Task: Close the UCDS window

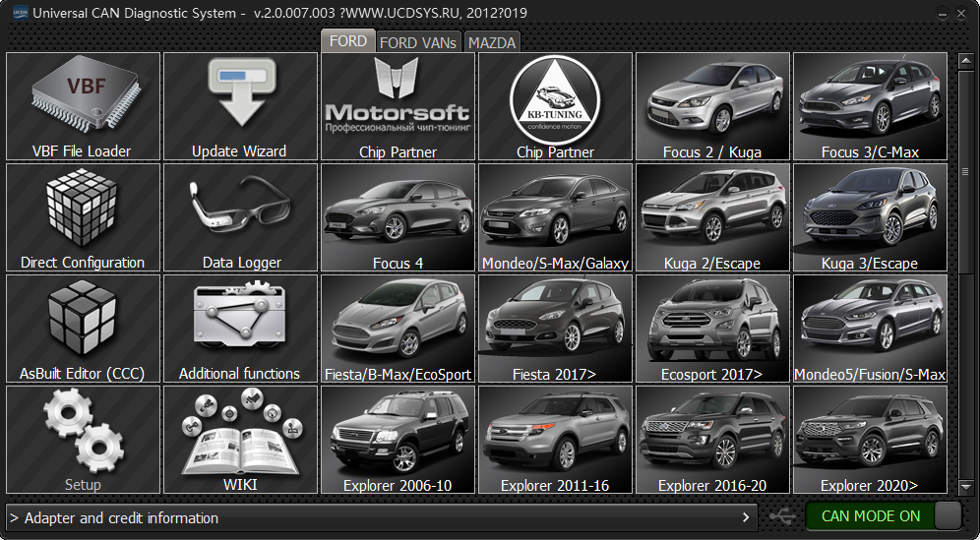Action: tap(961, 13)
